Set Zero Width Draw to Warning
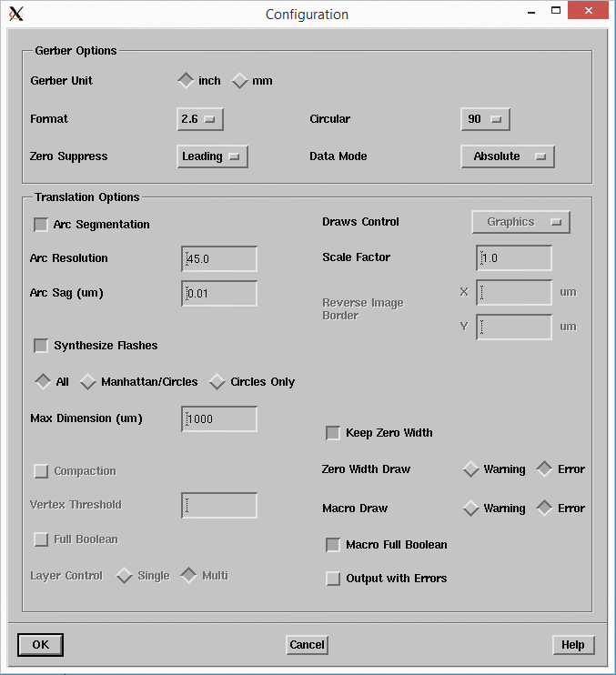 click(x=471, y=469)
